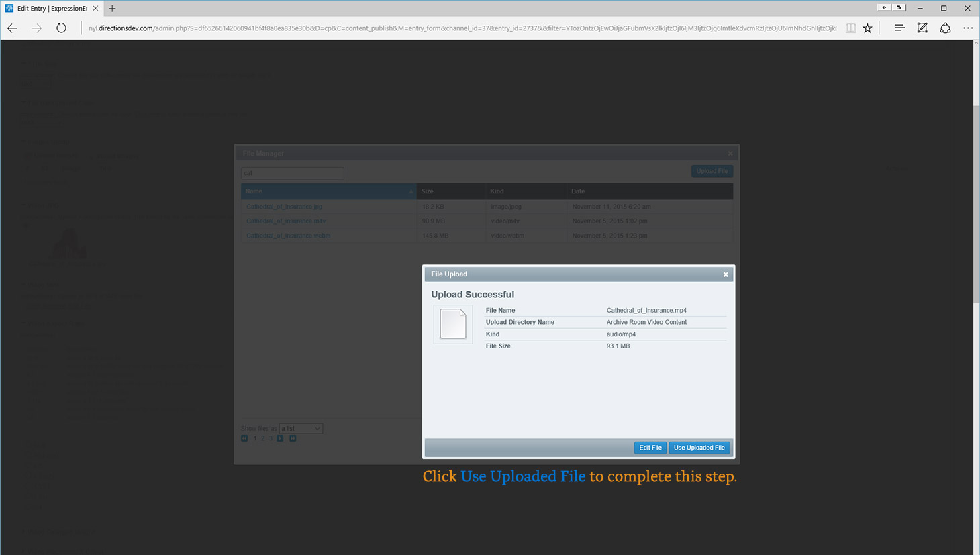Click the browser forward arrow
The height and width of the screenshot is (555, 980).
point(37,28)
